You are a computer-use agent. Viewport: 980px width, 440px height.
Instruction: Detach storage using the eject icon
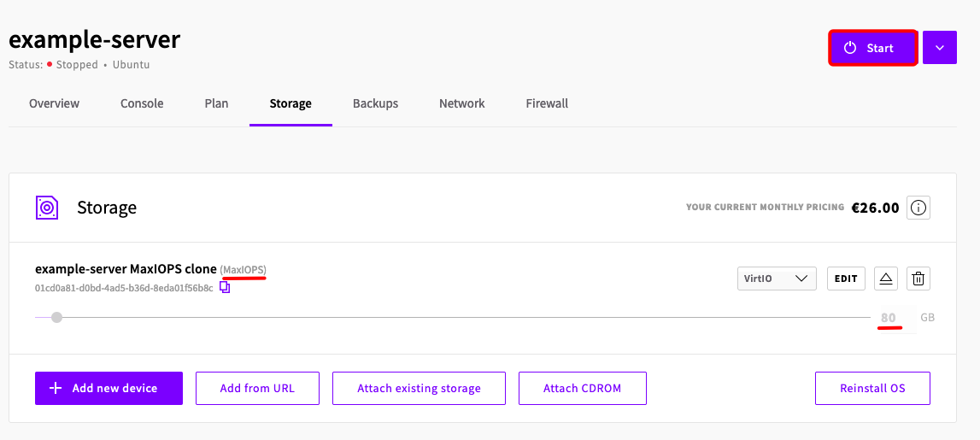886,279
